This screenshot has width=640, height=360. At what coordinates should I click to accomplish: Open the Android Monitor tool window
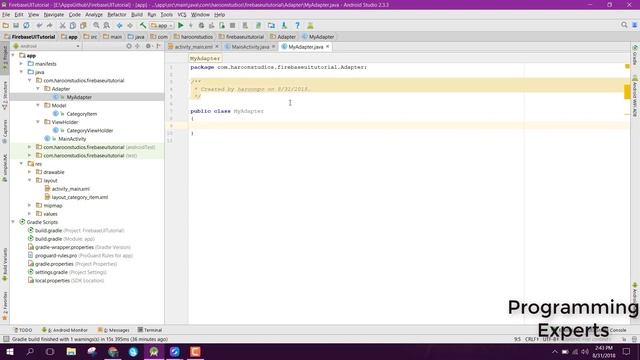(64, 330)
